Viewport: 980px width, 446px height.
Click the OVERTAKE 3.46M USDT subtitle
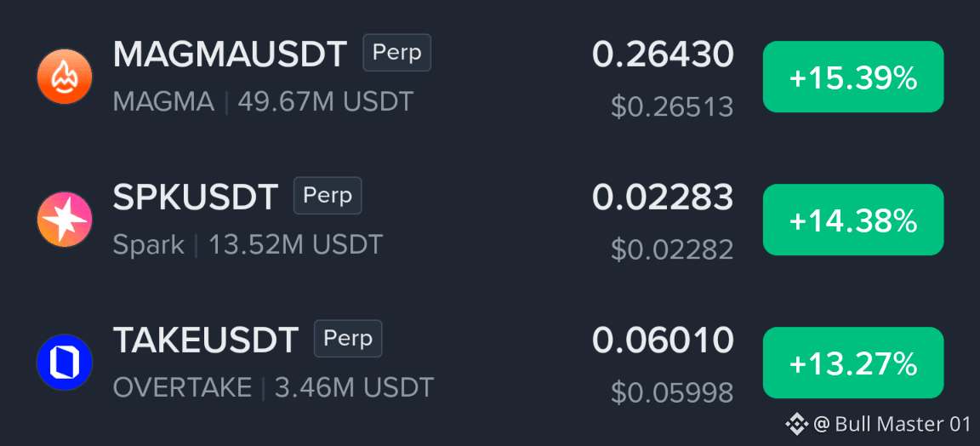pyautogui.click(x=273, y=388)
